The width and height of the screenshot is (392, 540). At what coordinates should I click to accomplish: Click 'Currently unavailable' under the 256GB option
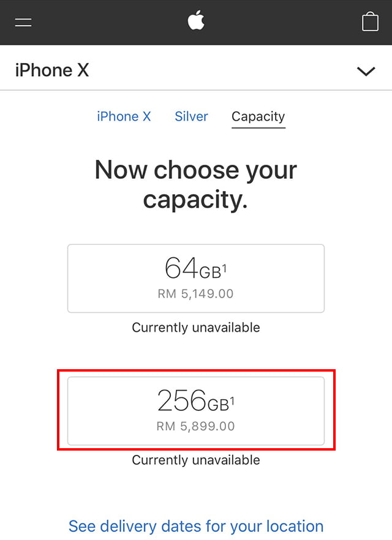coord(196,460)
